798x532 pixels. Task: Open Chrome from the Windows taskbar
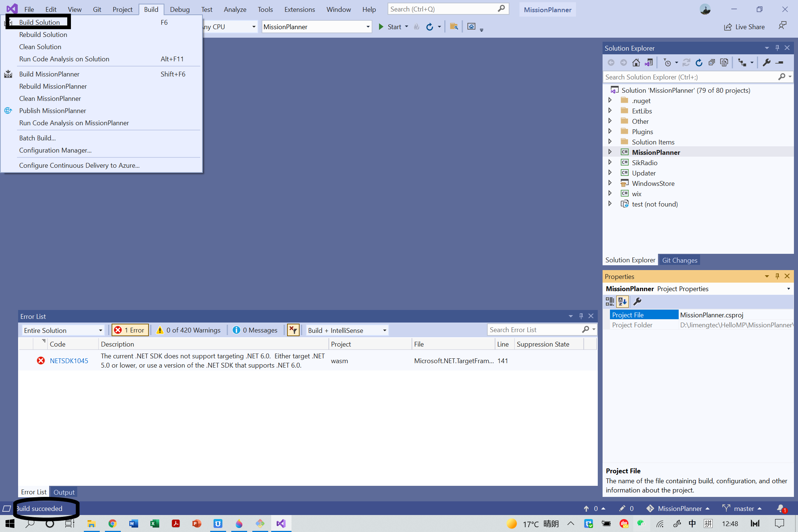(x=112, y=524)
